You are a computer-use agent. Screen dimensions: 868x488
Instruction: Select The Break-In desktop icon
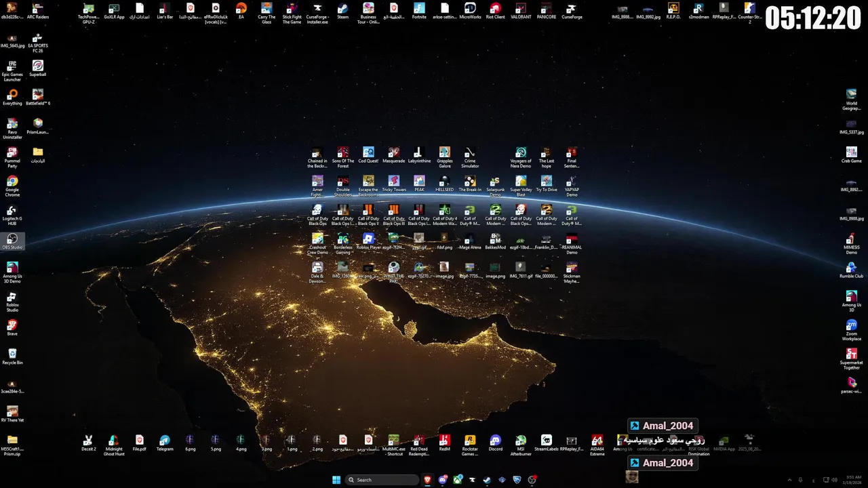click(x=470, y=184)
